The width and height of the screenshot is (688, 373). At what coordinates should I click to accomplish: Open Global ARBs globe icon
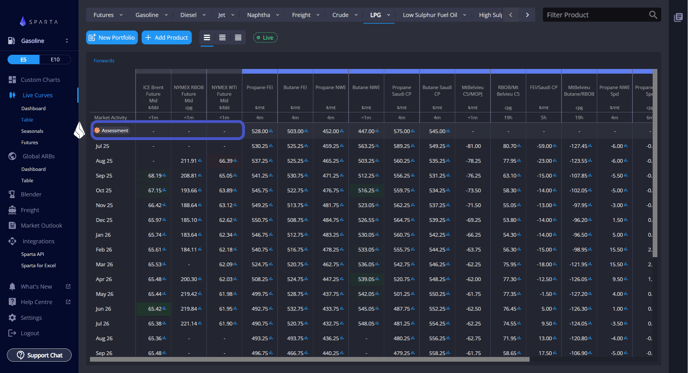(x=12, y=156)
